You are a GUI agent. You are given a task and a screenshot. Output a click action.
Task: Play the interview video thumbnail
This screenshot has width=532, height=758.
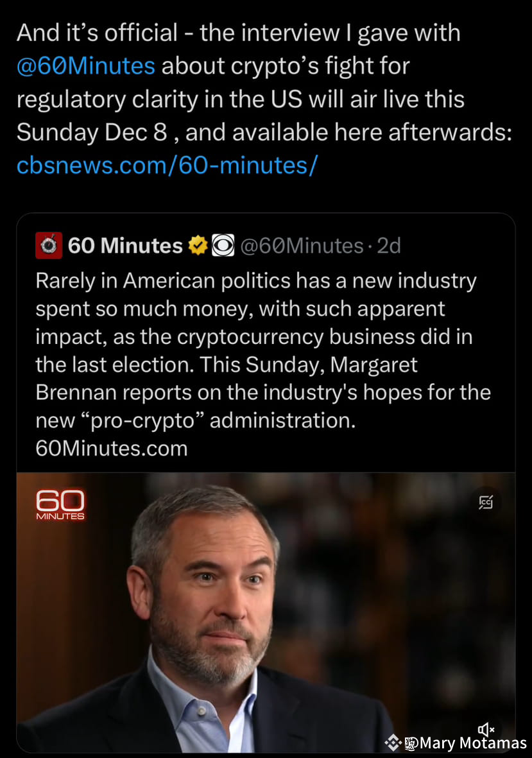click(266, 612)
